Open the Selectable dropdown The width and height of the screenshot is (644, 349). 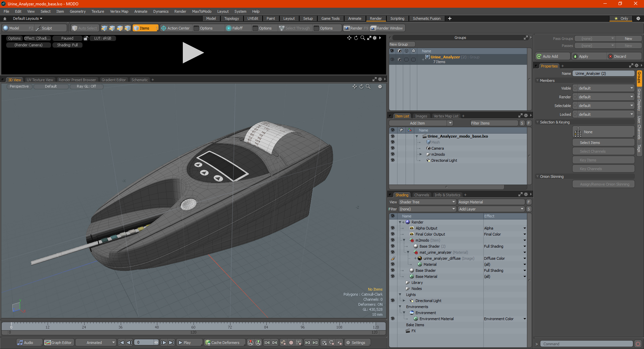[603, 106]
